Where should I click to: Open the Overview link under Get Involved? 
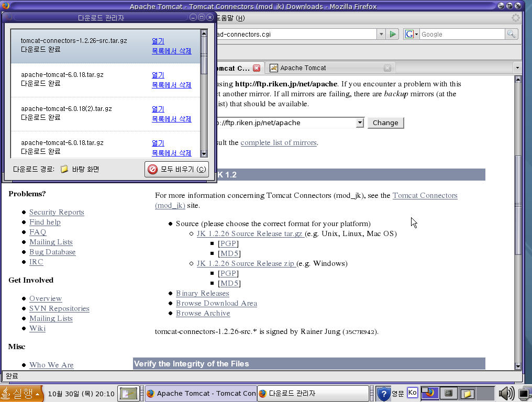[46, 298]
